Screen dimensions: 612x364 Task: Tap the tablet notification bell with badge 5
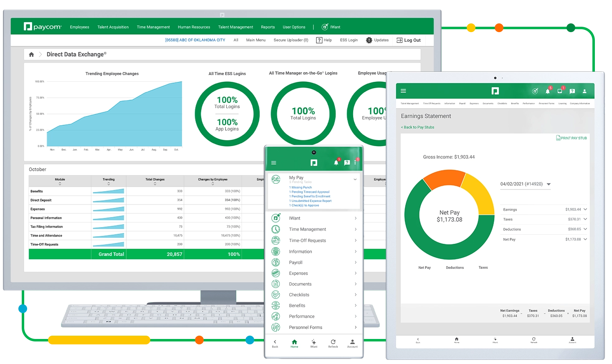(548, 91)
